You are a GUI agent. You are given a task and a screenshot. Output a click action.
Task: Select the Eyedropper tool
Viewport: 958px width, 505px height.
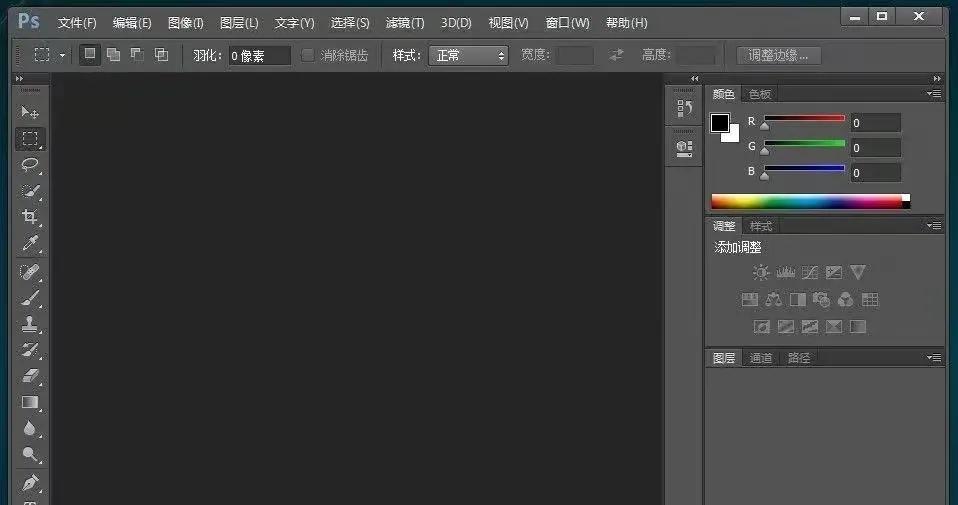click(x=30, y=244)
